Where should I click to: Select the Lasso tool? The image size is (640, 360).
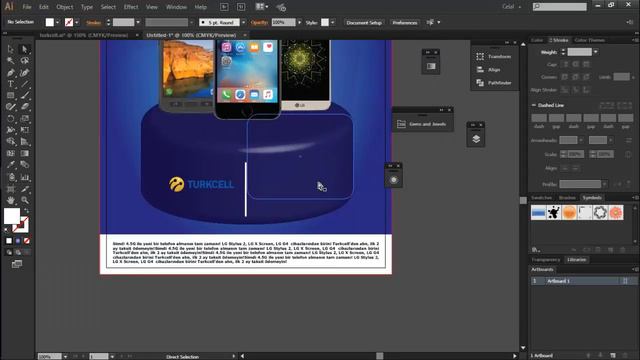click(24, 61)
